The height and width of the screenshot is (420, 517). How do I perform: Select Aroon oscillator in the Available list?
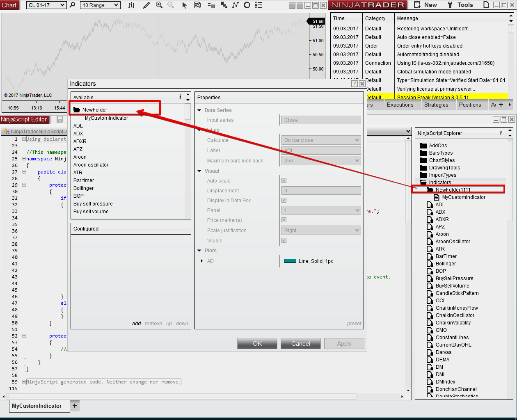point(91,164)
